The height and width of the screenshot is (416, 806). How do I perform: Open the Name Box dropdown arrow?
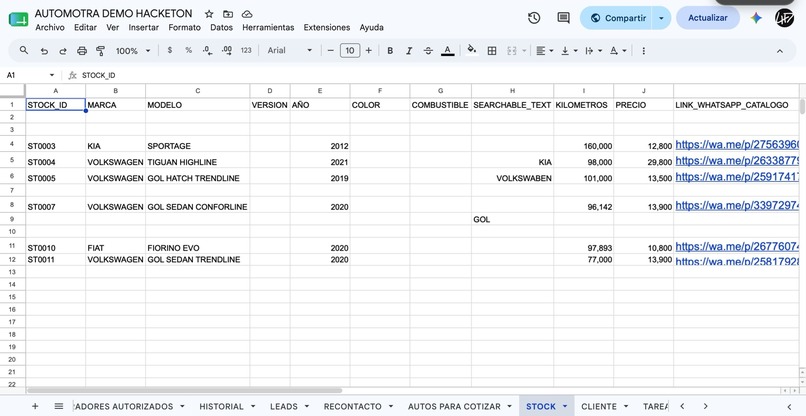click(52, 76)
